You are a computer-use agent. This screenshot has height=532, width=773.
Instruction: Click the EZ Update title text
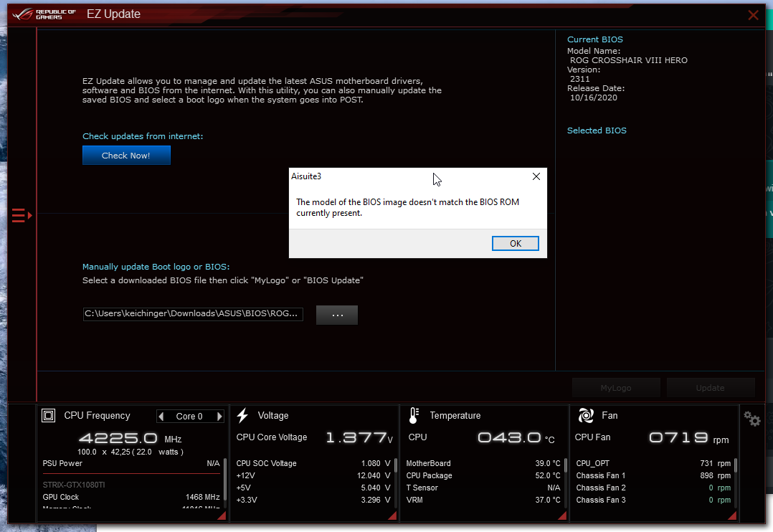click(113, 14)
